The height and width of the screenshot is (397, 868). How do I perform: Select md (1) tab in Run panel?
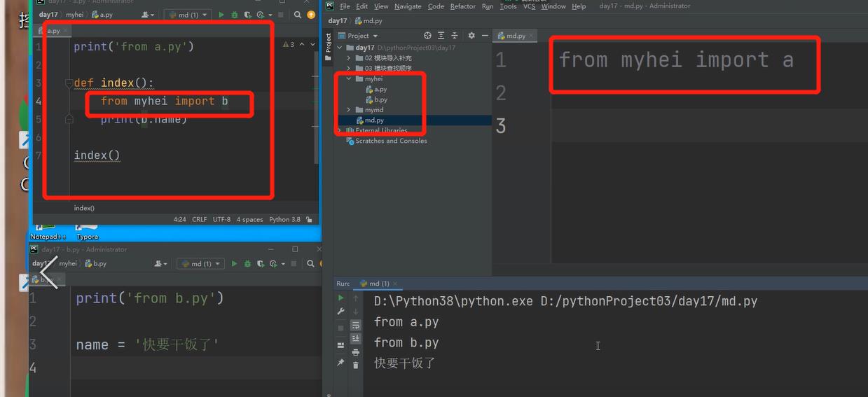376,284
